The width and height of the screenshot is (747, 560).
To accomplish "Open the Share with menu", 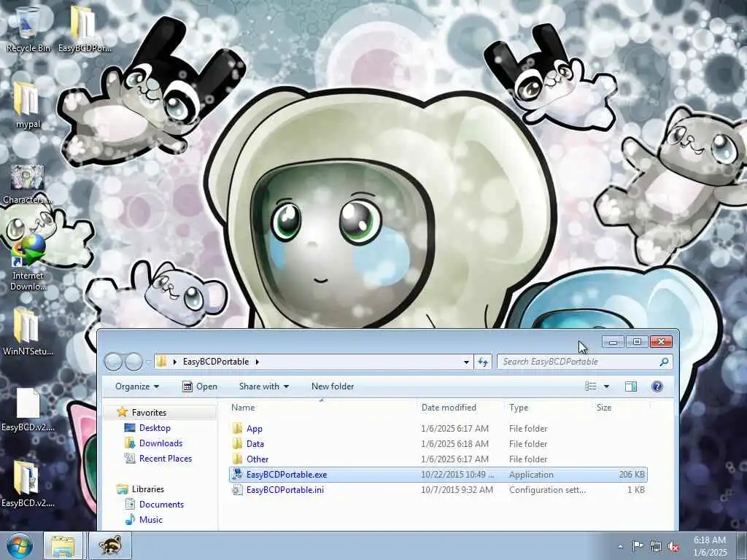I will (x=264, y=386).
